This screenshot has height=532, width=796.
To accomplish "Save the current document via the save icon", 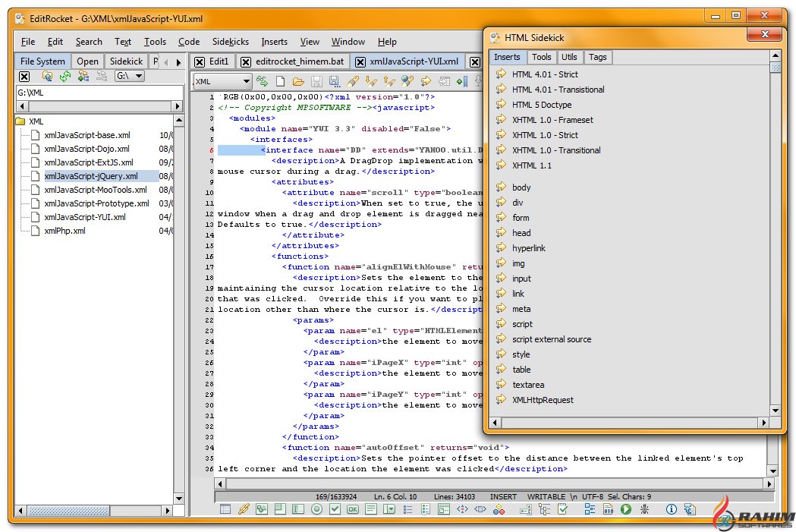I will [x=316, y=81].
